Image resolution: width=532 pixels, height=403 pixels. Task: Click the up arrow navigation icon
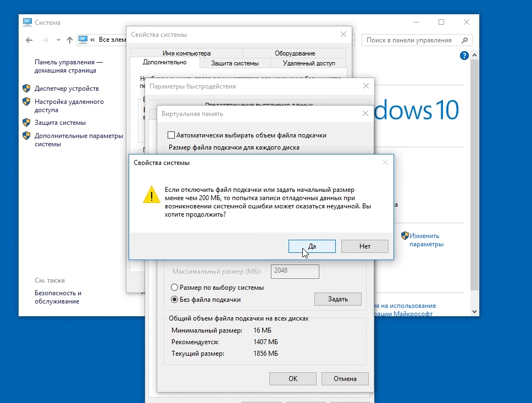click(x=69, y=40)
